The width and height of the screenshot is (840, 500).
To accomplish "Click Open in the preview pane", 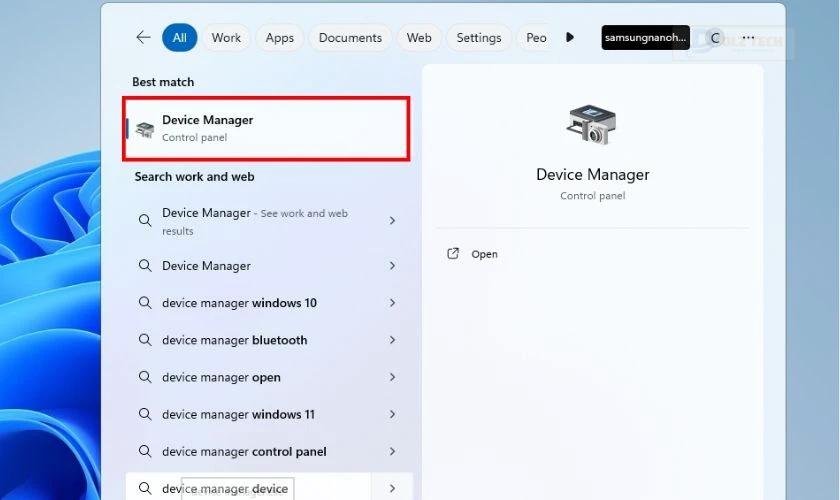I will (x=484, y=254).
